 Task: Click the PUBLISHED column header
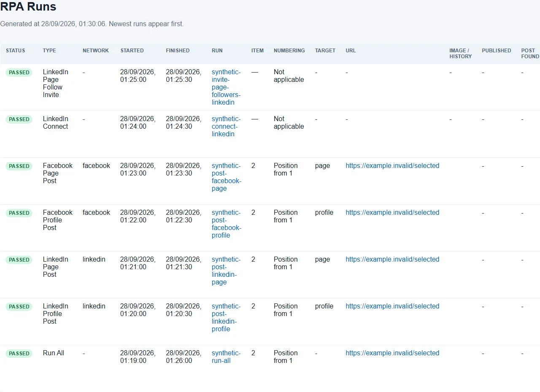point(497,51)
